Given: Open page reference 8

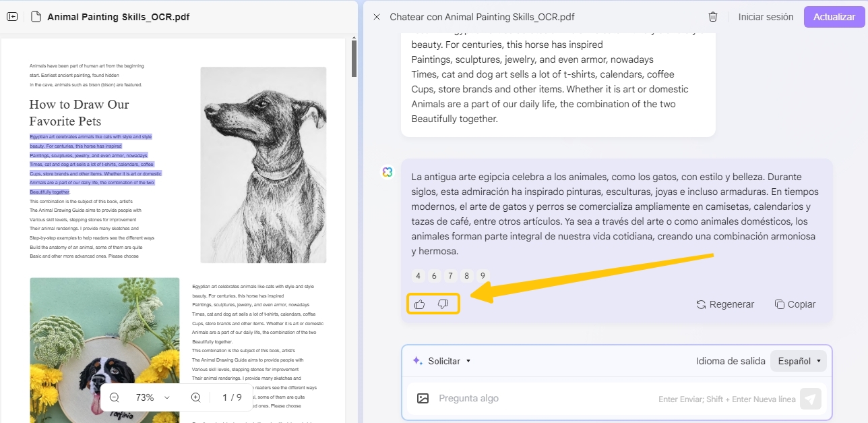Looking at the screenshot, I should coord(467,276).
